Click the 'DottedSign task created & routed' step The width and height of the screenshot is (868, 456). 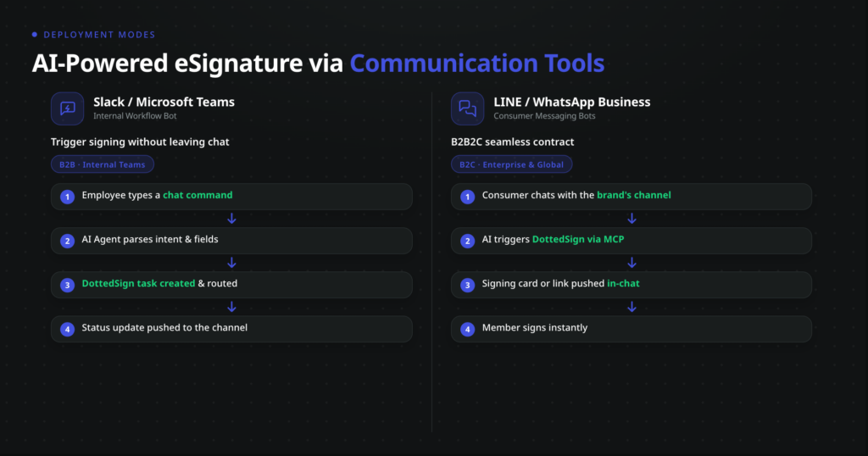point(231,285)
